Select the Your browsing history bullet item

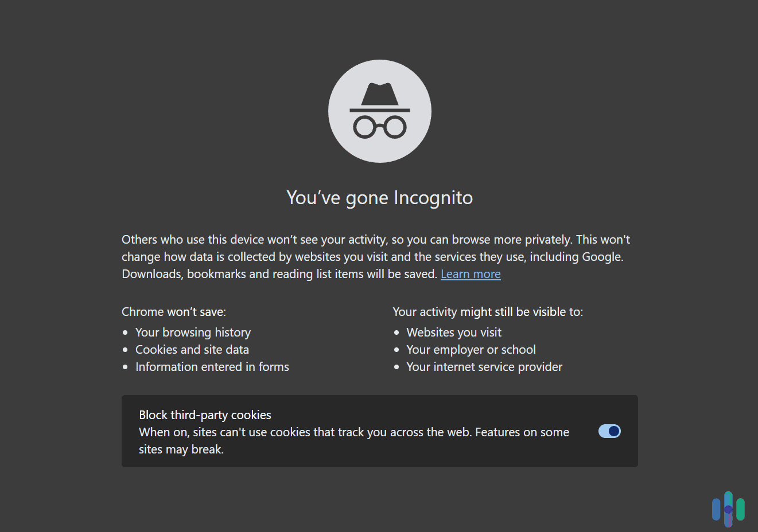pos(193,332)
